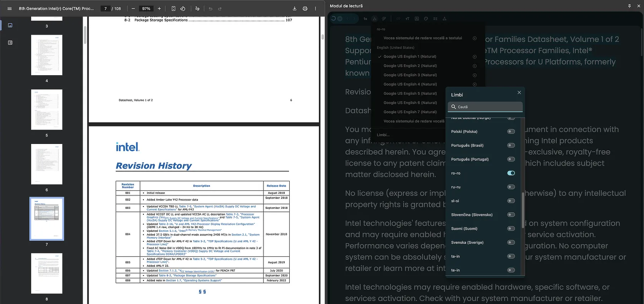Select Google US English 3 (Natural) voice
Image resolution: width=644 pixels, height=304 pixels.
(410, 75)
